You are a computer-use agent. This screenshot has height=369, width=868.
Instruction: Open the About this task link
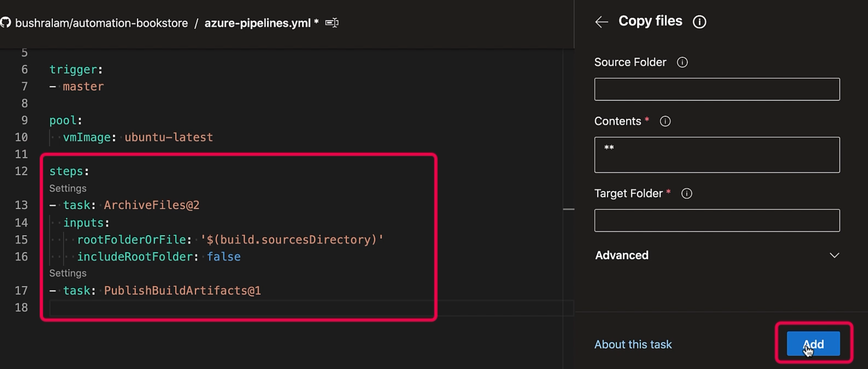pyautogui.click(x=633, y=344)
